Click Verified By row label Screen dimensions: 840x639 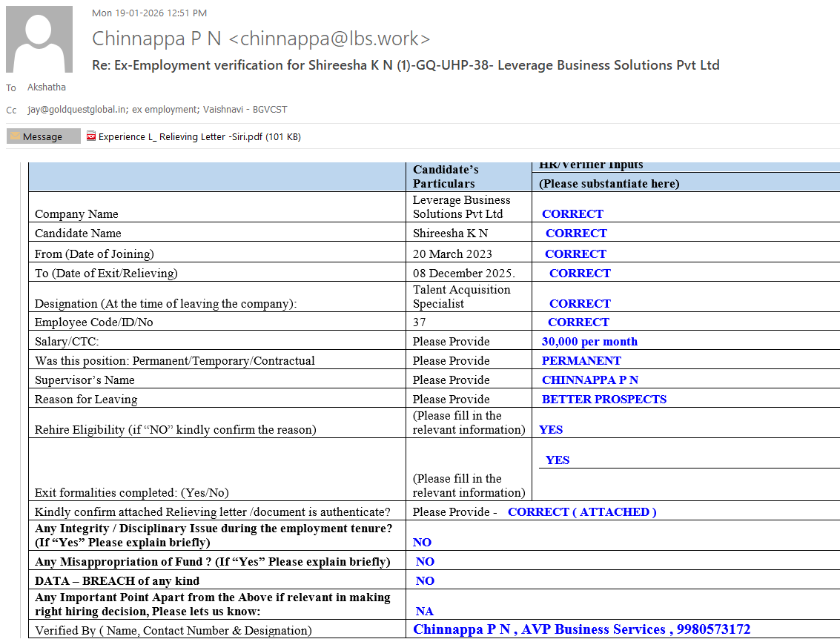(x=173, y=630)
